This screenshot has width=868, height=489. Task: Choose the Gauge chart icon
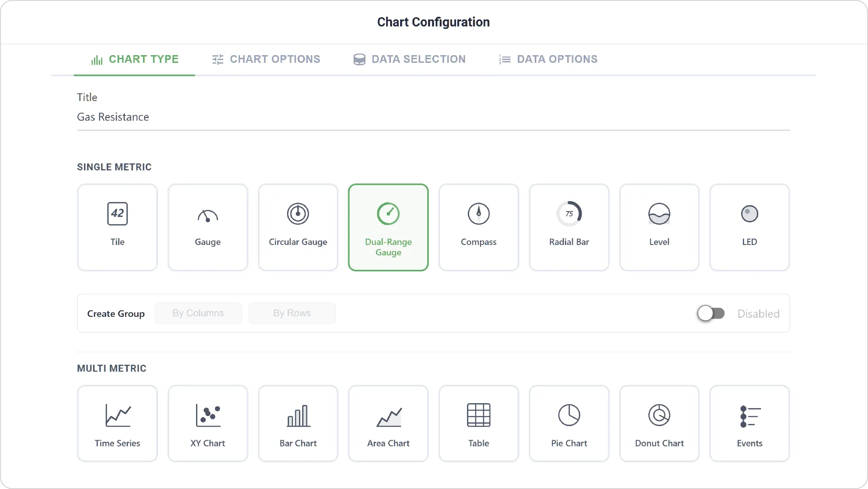click(208, 216)
